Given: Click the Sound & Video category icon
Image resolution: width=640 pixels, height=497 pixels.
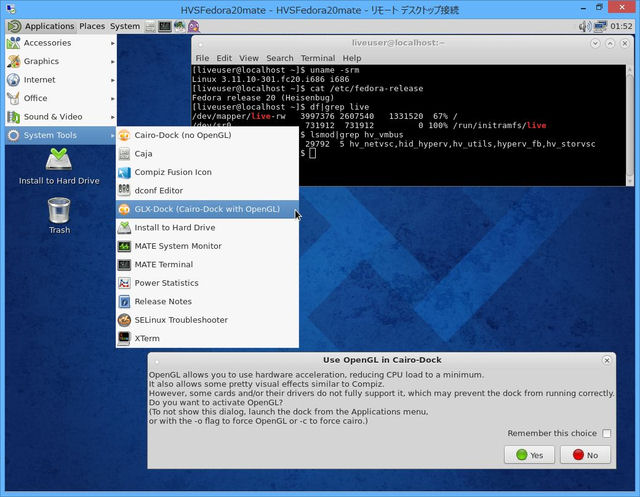Looking at the screenshot, I should [x=13, y=117].
